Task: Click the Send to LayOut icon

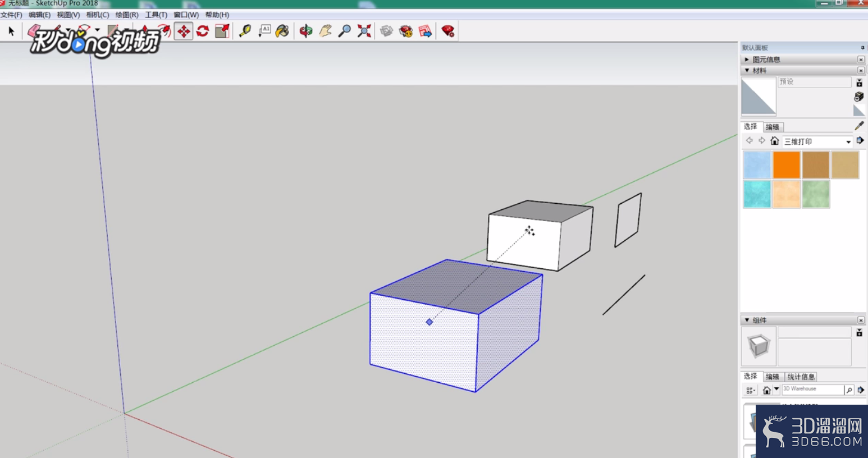Action: (426, 31)
